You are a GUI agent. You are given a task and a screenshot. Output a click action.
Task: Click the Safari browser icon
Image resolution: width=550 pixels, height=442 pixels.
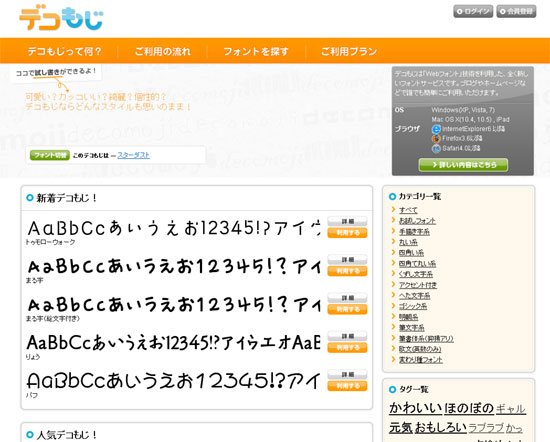436,148
